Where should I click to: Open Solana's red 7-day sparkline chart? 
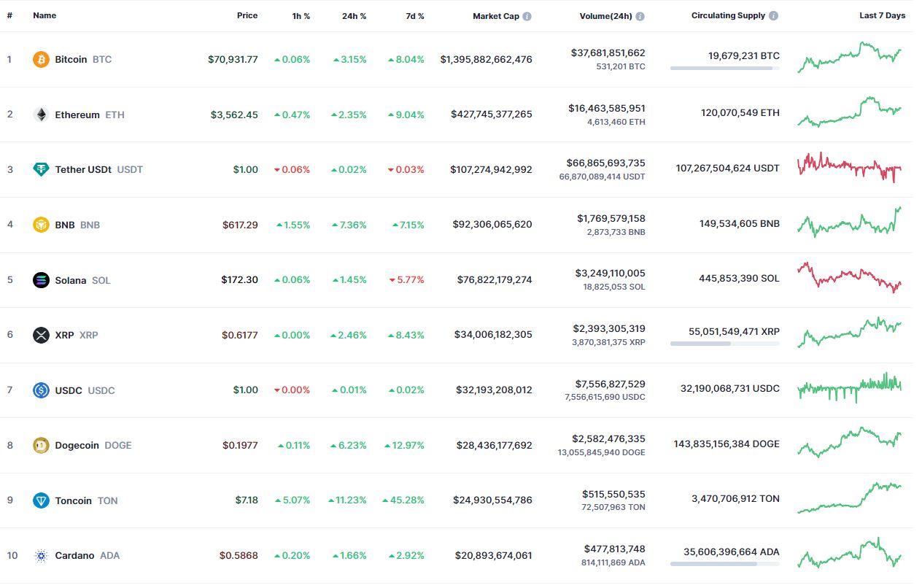pos(850,278)
